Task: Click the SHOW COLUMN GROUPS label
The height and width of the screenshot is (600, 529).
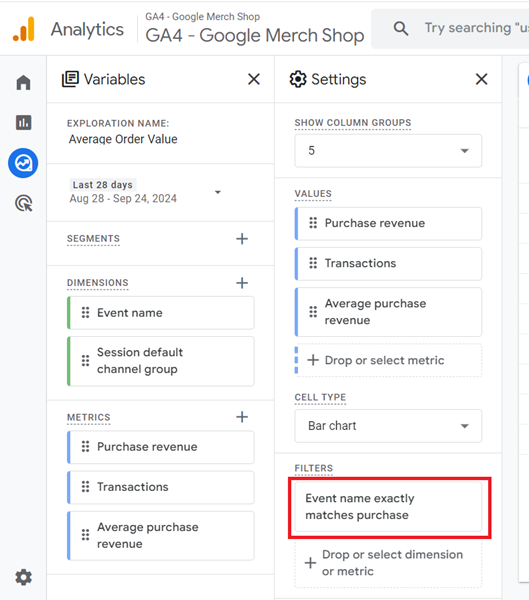Action: click(x=353, y=122)
